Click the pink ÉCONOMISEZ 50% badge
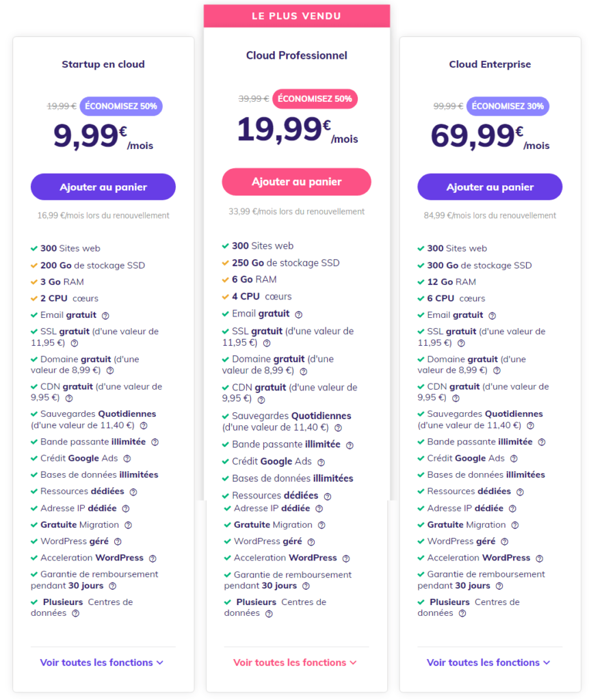 pyautogui.click(x=315, y=98)
